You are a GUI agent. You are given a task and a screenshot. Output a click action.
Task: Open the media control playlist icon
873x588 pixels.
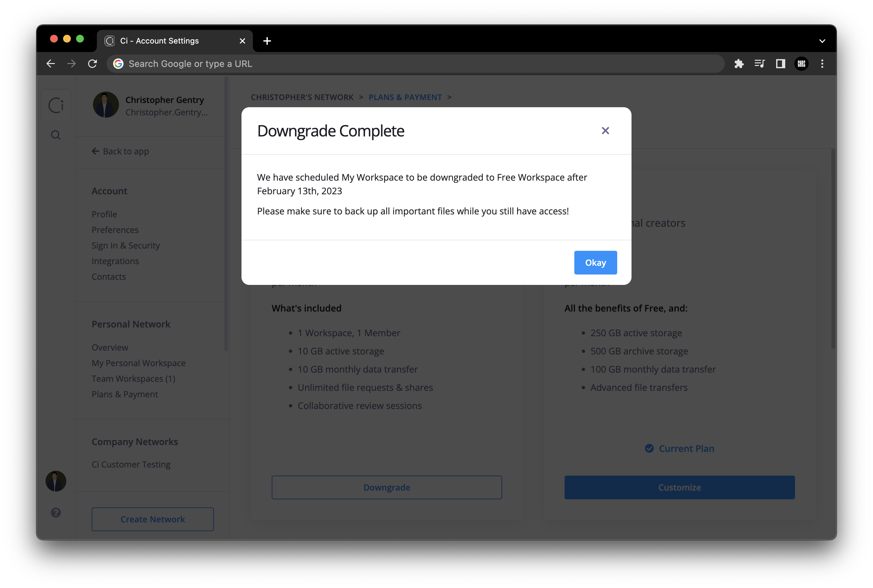click(760, 64)
